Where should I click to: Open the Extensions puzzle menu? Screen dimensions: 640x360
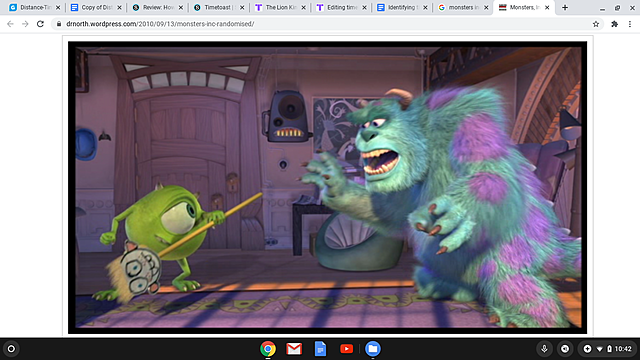pos(615,24)
